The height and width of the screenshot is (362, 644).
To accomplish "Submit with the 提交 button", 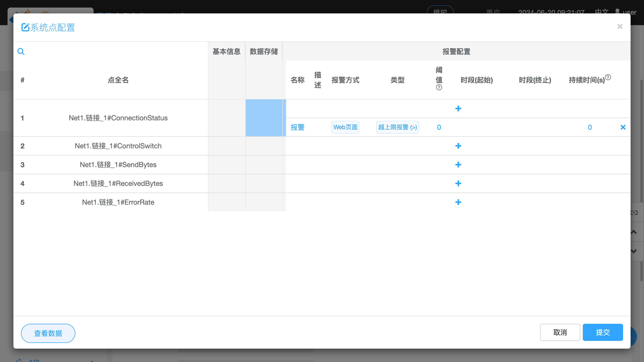I will pos(603,332).
